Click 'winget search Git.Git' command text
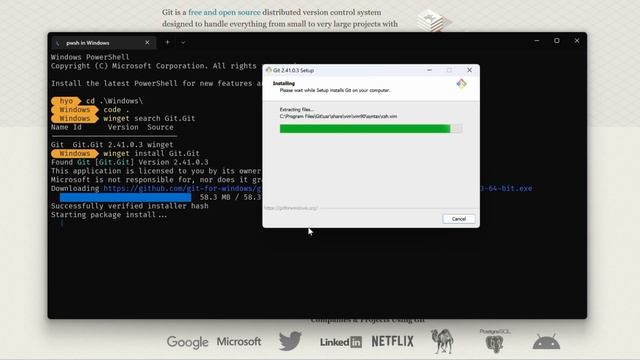 coord(149,118)
